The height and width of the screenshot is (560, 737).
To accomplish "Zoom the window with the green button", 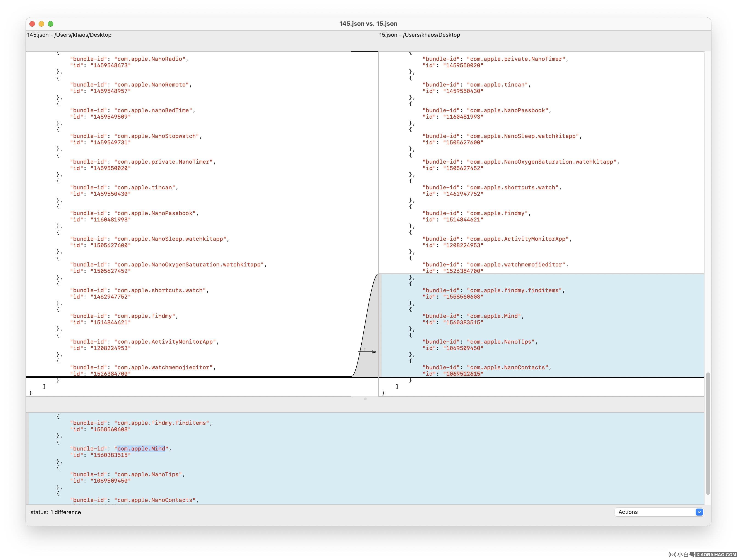I will [x=51, y=24].
